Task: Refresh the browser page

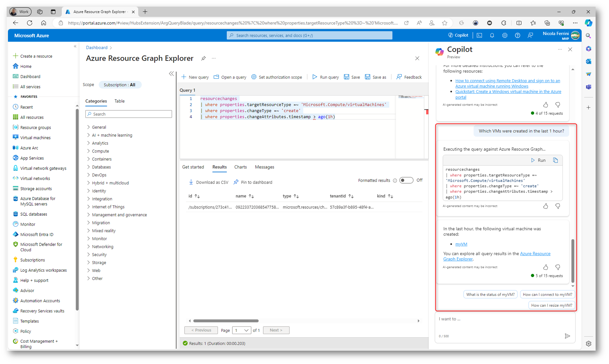Action: pyautogui.click(x=30, y=23)
